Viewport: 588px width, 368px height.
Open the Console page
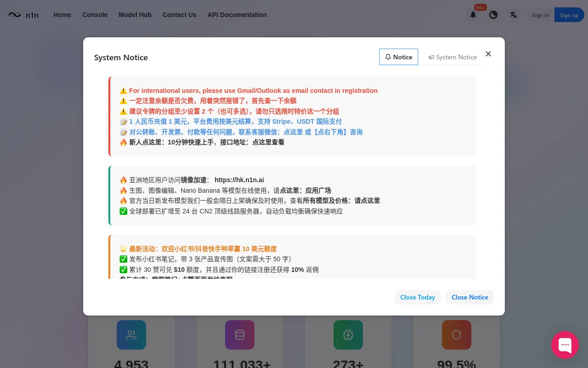95,15
